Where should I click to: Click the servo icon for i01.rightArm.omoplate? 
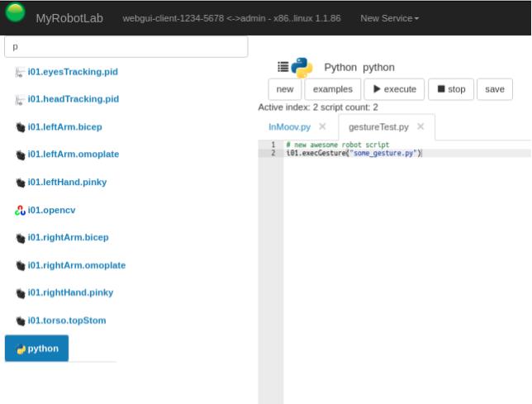pos(21,265)
